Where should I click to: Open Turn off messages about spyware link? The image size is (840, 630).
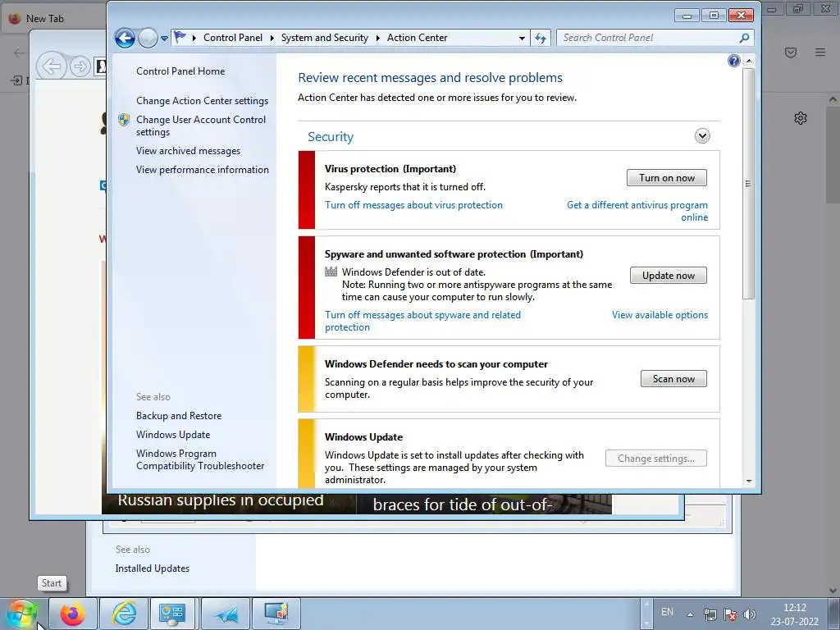pos(422,321)
